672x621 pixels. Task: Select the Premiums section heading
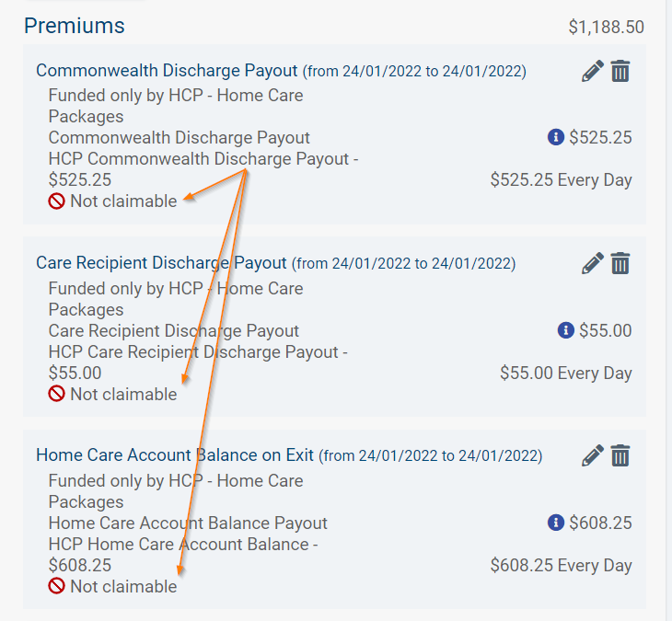[75, 26]
